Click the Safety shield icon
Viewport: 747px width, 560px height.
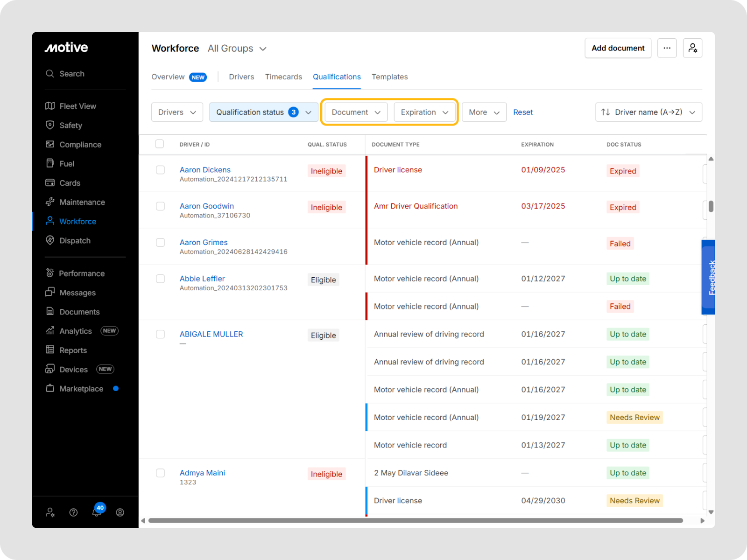tap(50, 125)
